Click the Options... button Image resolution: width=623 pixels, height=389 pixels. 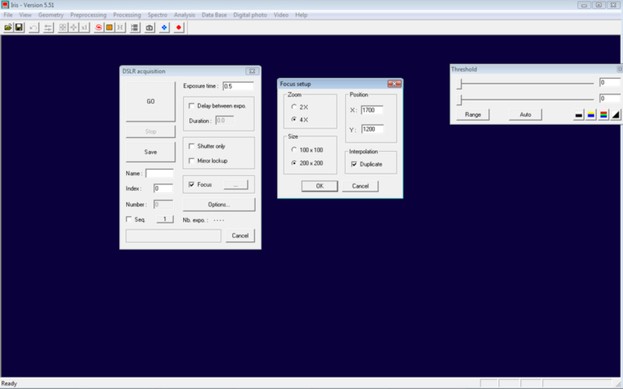219,204
